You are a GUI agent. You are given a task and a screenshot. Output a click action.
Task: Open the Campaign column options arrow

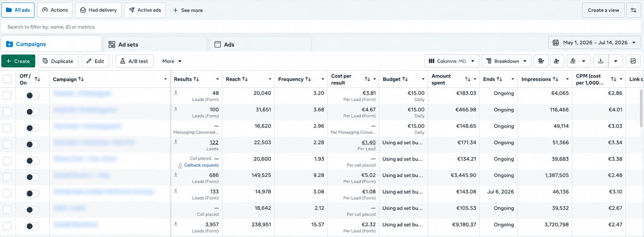(165, 79)
